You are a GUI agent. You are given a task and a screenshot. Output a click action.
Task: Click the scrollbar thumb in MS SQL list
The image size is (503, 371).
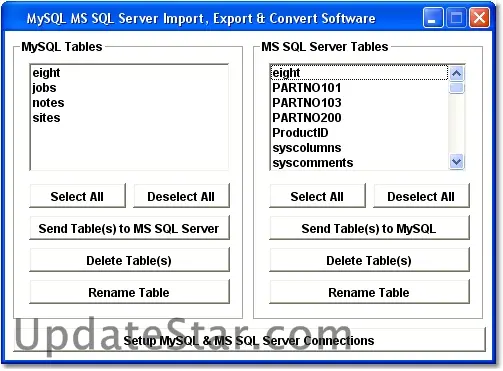coord(456,88)
